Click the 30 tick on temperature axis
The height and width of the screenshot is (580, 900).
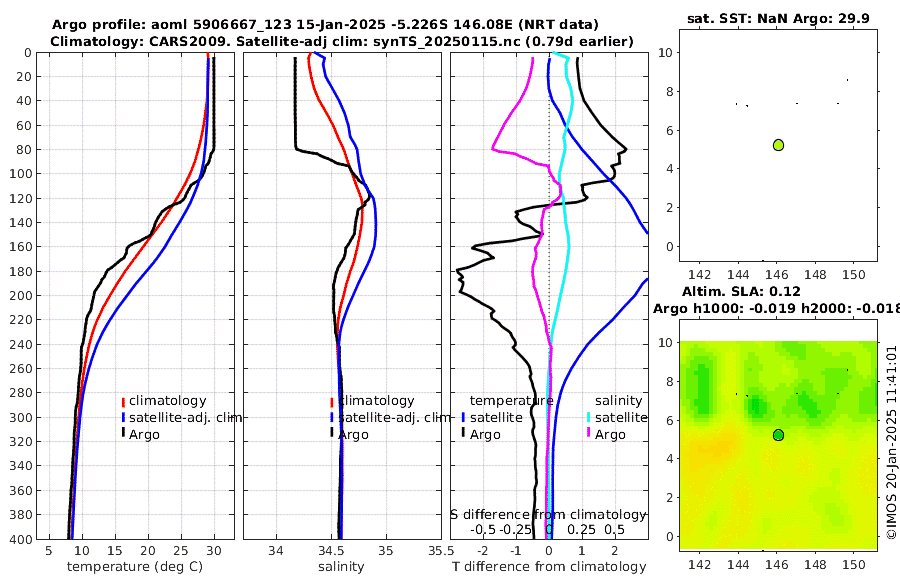(x=214, y=551)
